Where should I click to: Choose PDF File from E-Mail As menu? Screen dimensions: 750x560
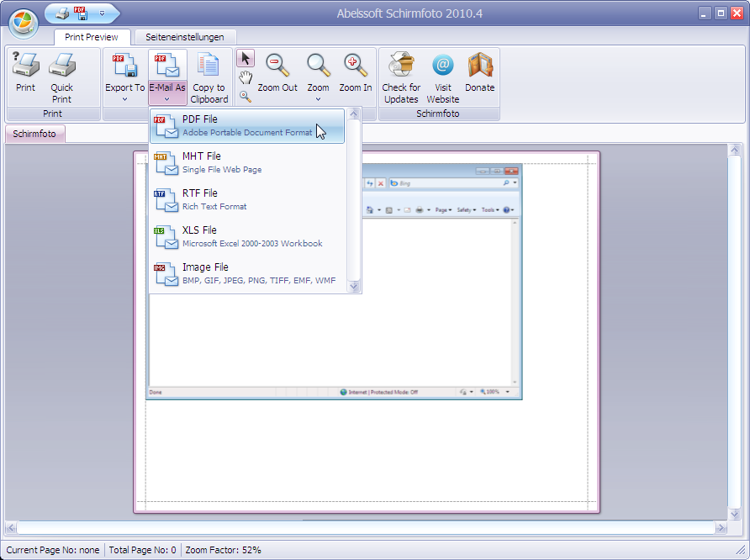tap(247, 126)
